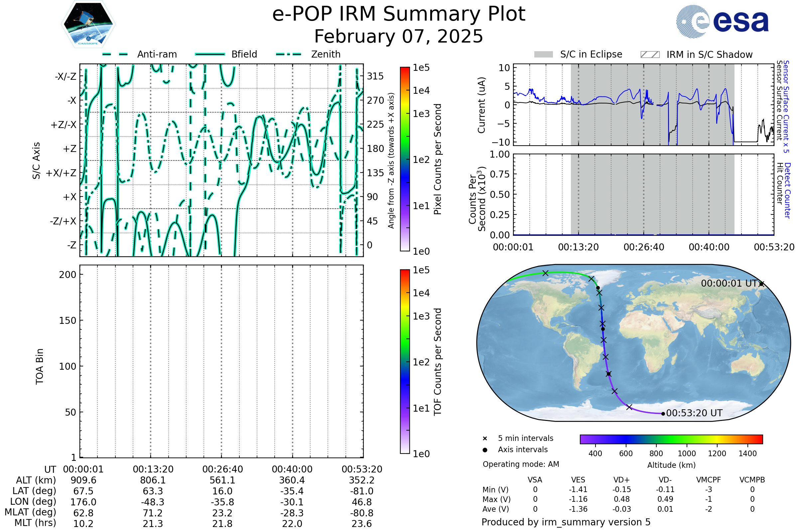Click the e-POP IRM Summary Plot title
The width and height of the screenshot is (798, 532).
[399, 14]
